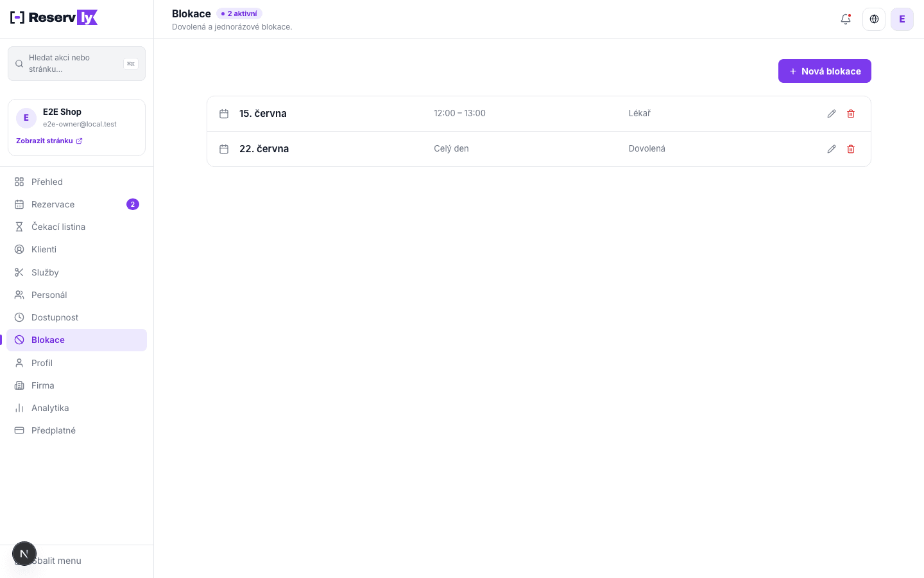Open the Next.js dev tools badge
This screenshot has width=924, height=578.
click(x=24, y=554)
